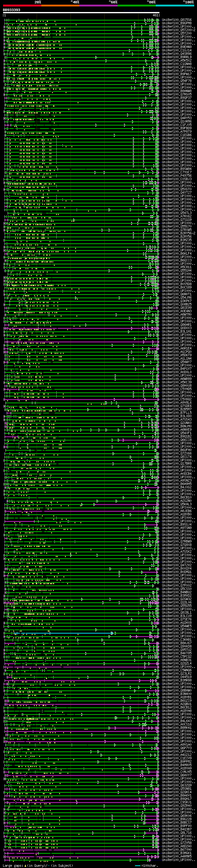The image size is (197, 868).
Task: Select the UniRef100_Q10RM6 entry
Action: point(176,122)
